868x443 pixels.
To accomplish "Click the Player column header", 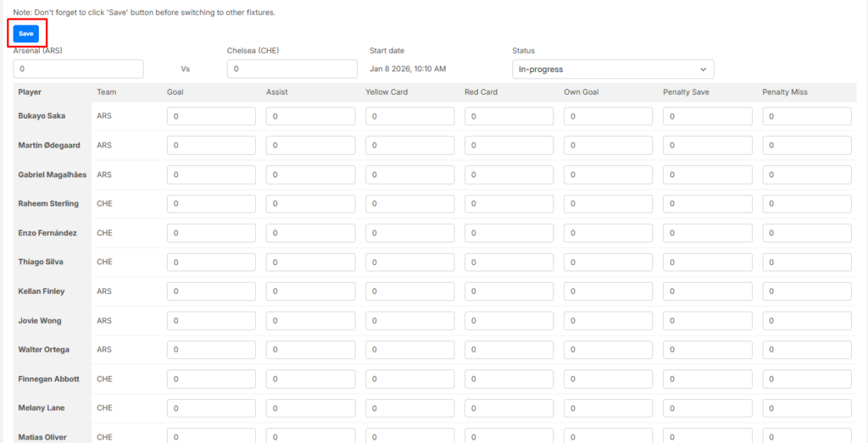I will pyautogui.click(x=30, y=91).
